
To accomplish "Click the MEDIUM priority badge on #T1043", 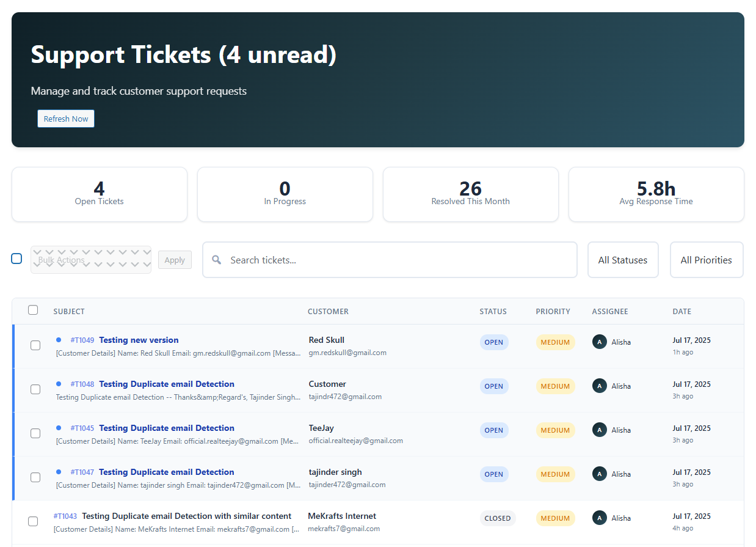I will pyautogui.click(x=555, y=518).
